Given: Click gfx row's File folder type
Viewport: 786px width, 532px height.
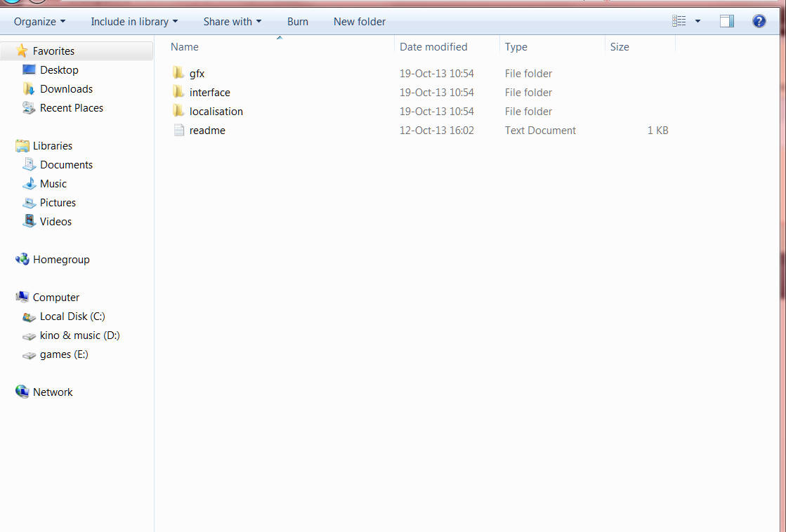Looking at the screenshot, I should (x=528, y=74).
